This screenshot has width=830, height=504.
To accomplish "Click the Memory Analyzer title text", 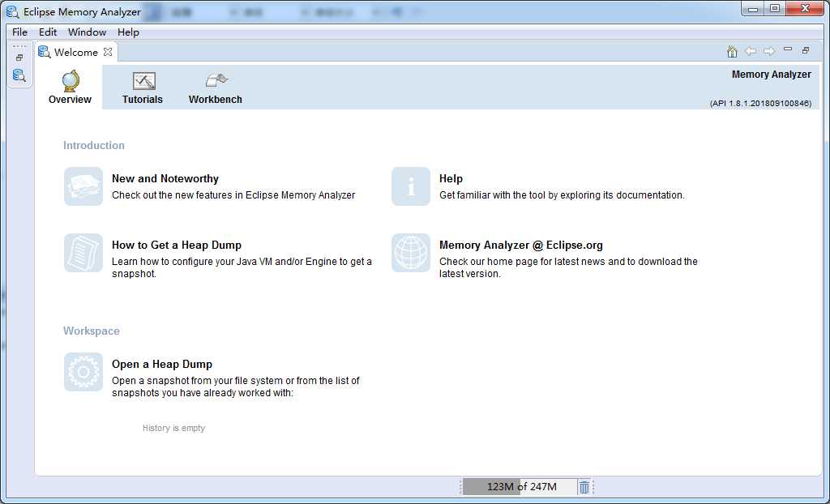I will [772, 75].
